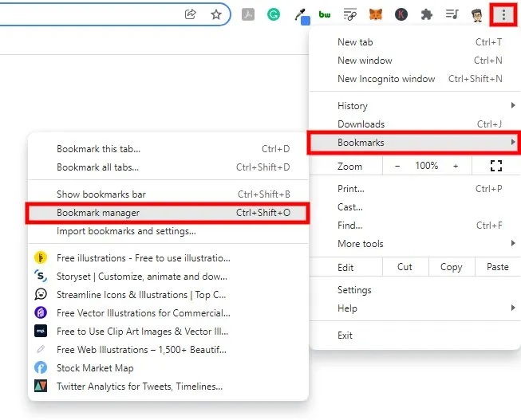
Task: Click the link list extension icon
Action: 350,14
